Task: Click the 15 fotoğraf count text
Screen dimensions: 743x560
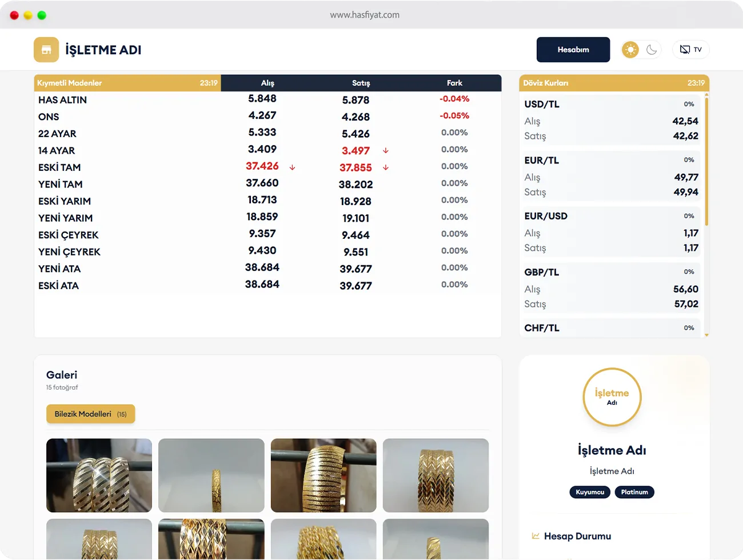Action: click(x=62, y=387)
